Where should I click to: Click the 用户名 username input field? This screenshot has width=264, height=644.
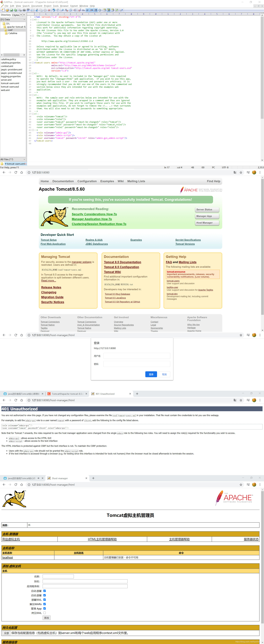pos(137,356)
